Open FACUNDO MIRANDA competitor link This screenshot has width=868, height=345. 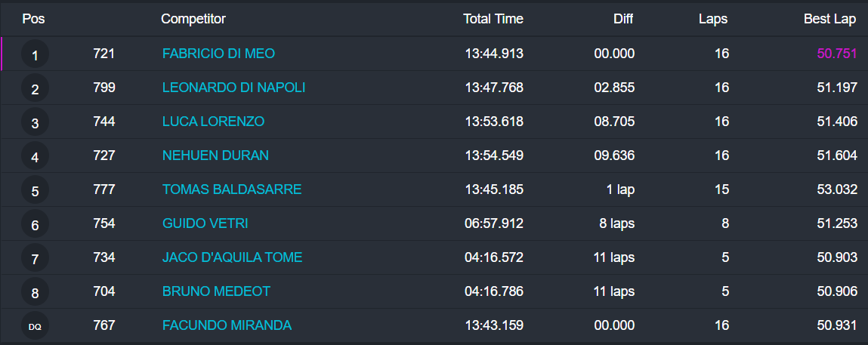point(227,325)
